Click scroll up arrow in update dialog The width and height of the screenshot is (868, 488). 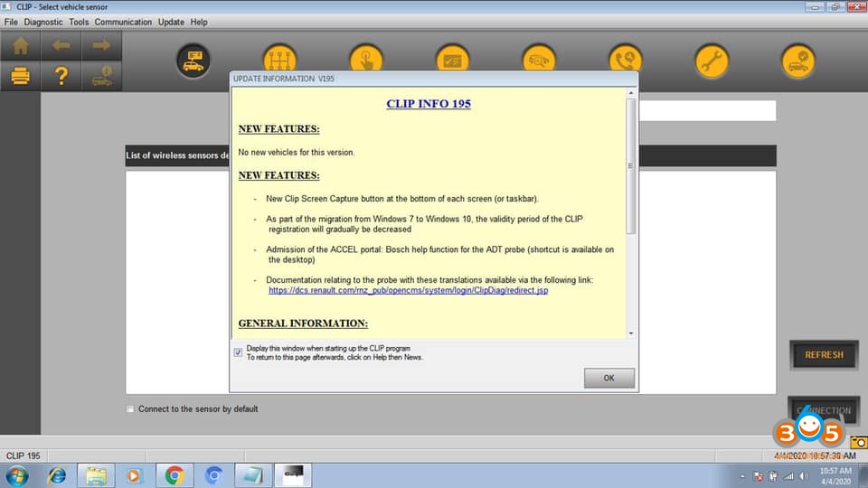pyautogui.click(x=631, y=93)
